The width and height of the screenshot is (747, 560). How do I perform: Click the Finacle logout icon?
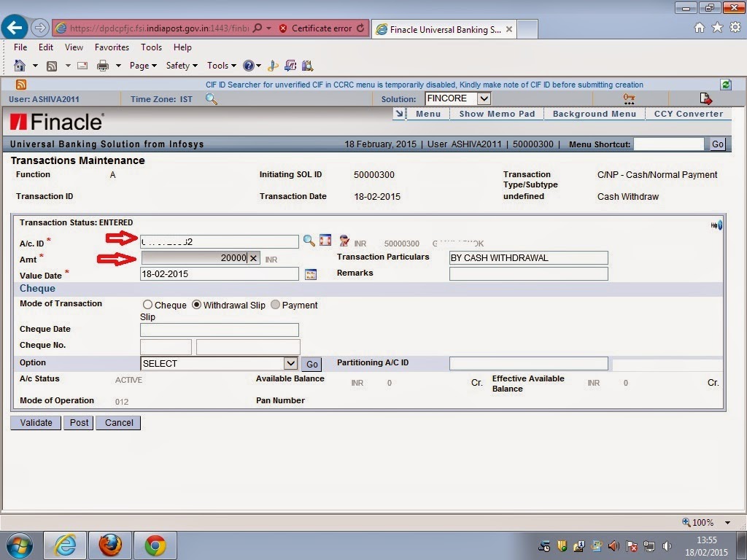coord(705,98)
